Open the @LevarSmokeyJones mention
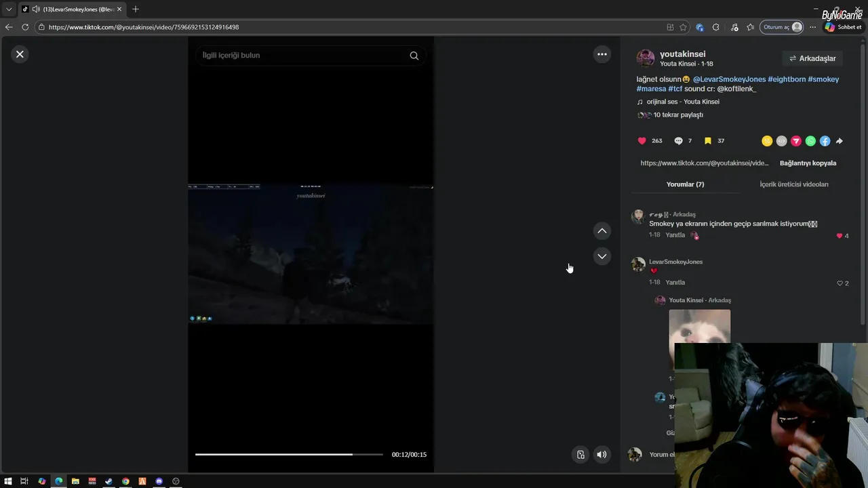 729,79
